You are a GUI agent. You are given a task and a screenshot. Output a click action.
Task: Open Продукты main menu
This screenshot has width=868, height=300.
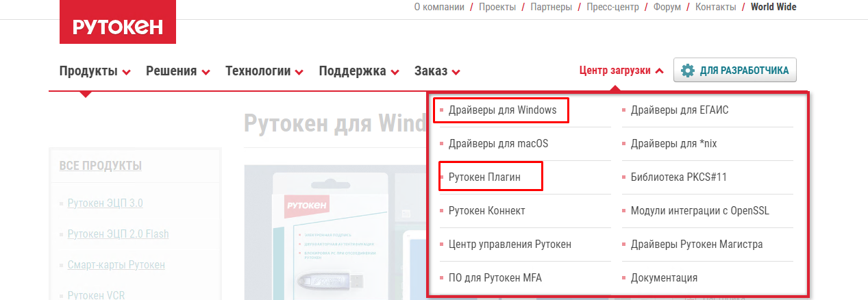click(x=88, y=71)
